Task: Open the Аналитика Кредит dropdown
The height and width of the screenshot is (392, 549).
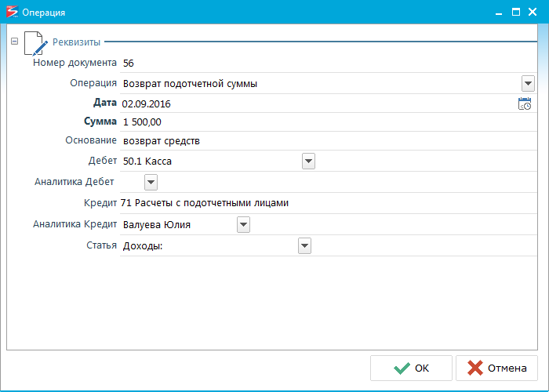Action: coord(243,225)
